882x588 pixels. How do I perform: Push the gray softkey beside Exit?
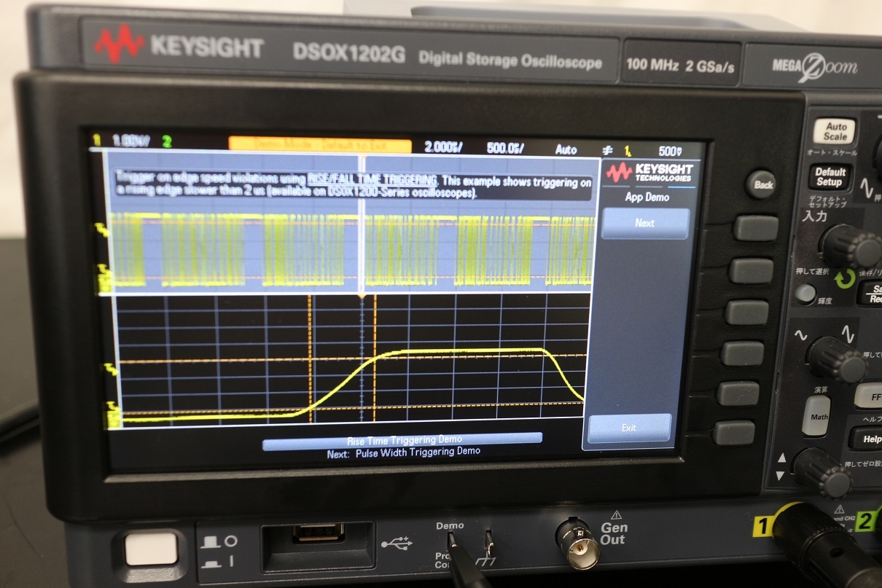735,432
